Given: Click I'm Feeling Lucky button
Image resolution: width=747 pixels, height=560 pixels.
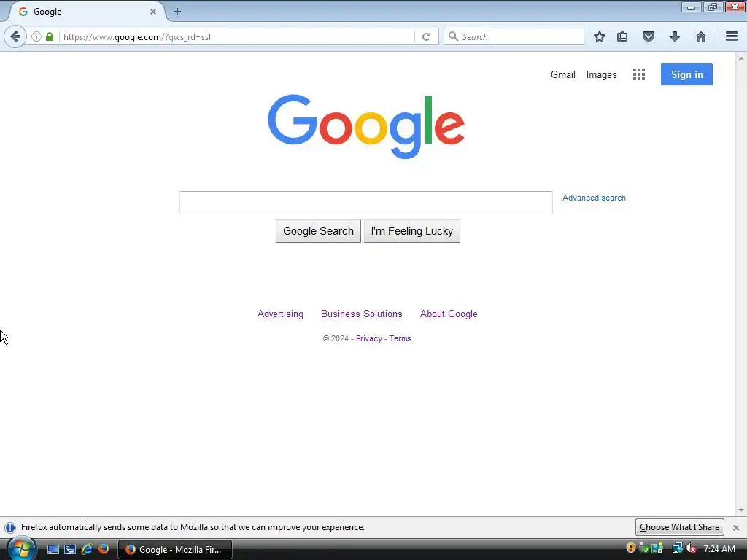Looking at the screenshot, I should (412, 231).
